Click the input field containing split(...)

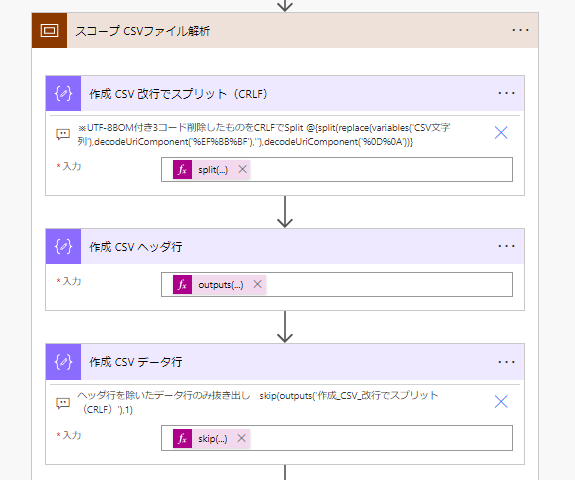(x=337, y=169)
